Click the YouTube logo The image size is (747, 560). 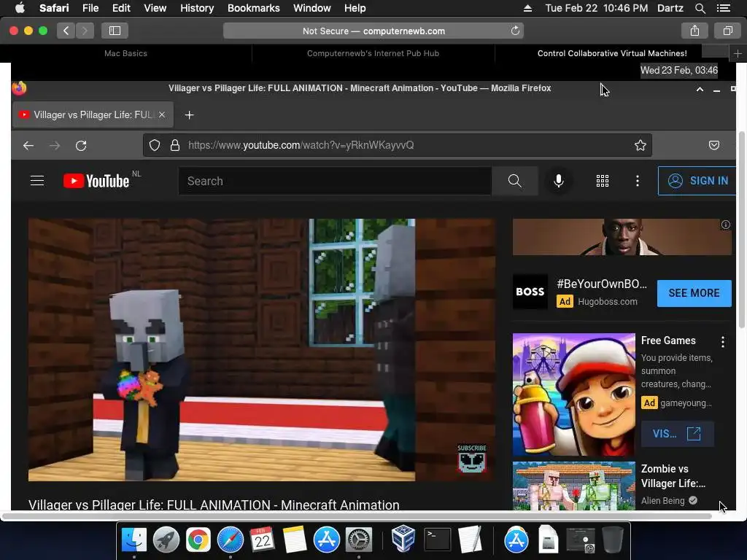[97, 181]
